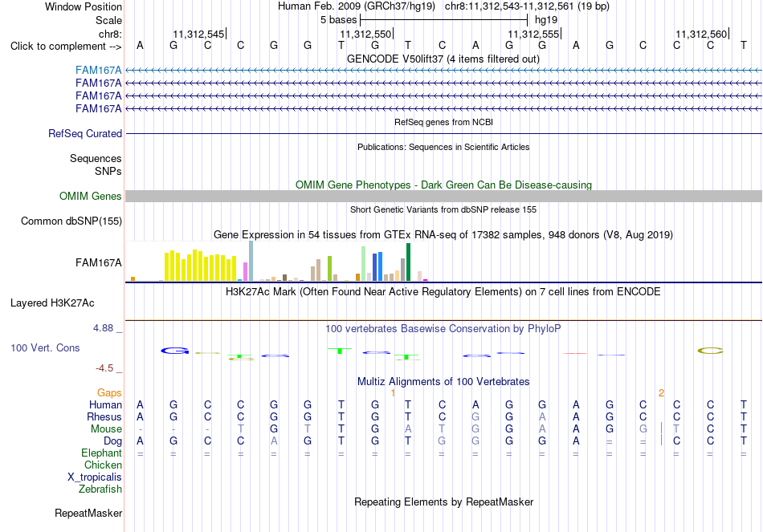Click the Scale track label
The image size is (763, 532).
coord(108,20)
